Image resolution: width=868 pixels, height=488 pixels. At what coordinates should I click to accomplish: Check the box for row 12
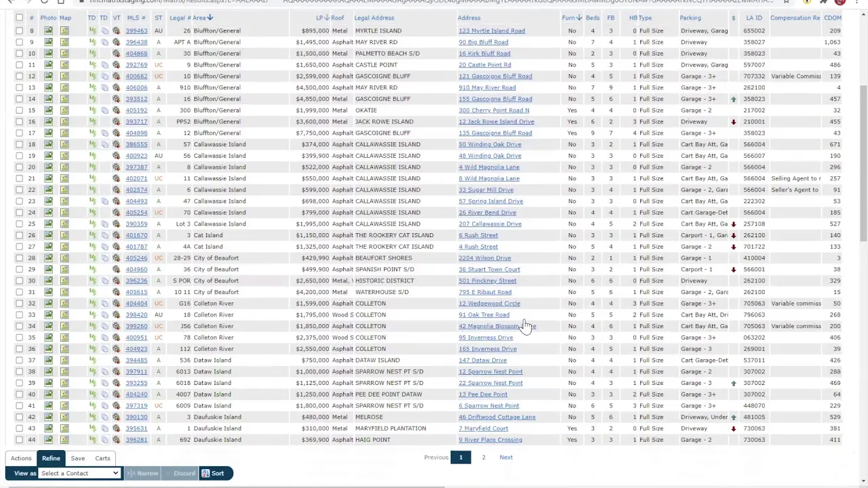[x=19, y=76]
